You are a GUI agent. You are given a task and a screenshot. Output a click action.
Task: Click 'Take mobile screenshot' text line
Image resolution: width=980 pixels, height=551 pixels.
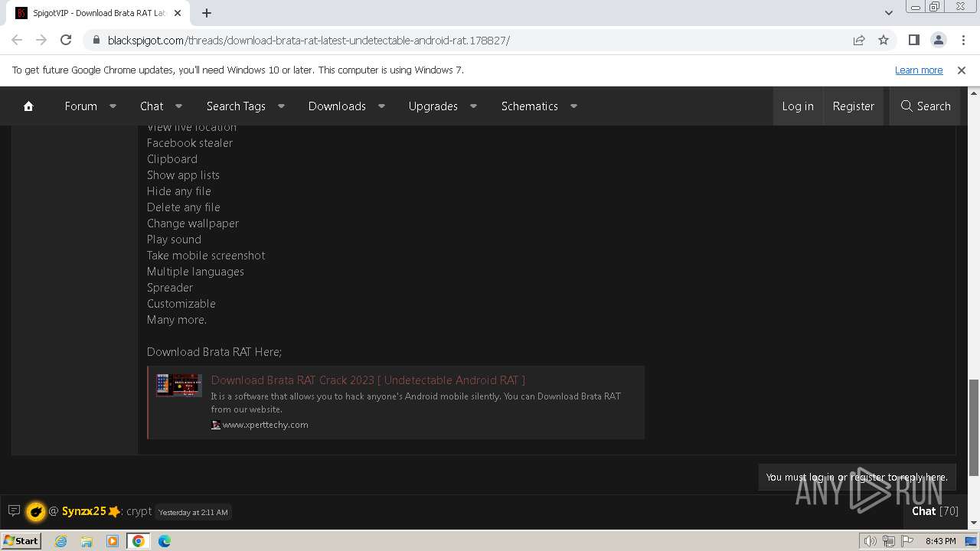[x=206, y=256]
